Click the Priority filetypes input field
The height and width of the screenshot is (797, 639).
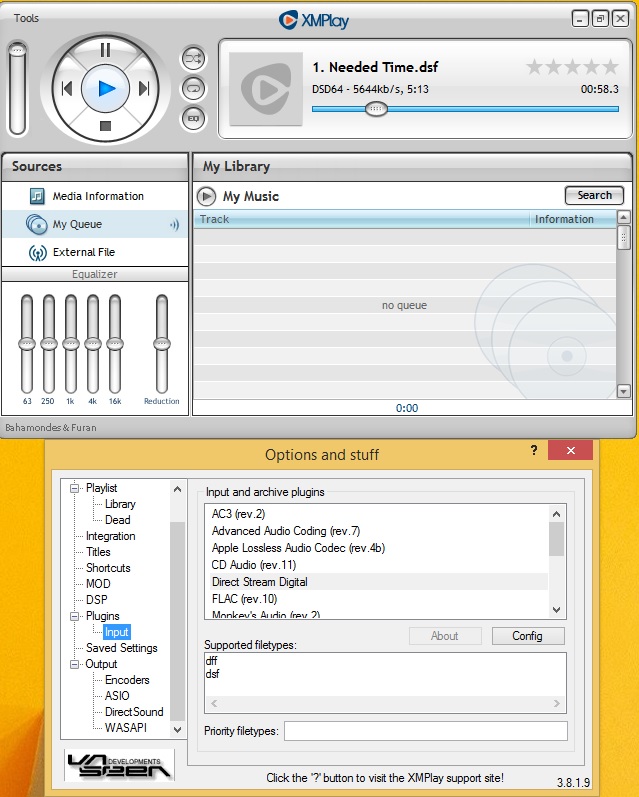click(425, 731)
